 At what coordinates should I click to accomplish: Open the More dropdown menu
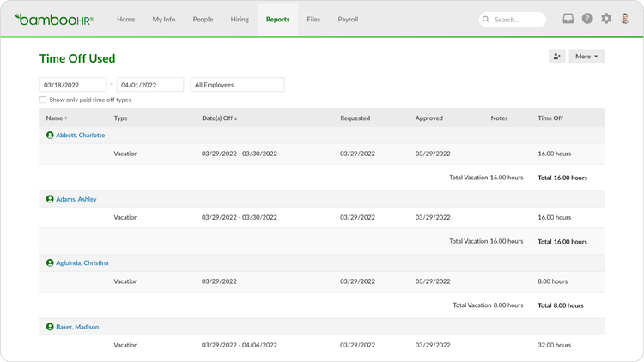point(586,57)
